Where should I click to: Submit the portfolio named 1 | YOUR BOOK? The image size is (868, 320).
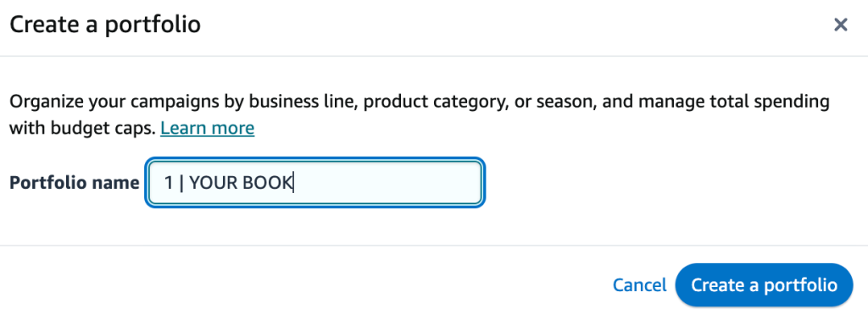pyautogui.click(x=764, y=285)
